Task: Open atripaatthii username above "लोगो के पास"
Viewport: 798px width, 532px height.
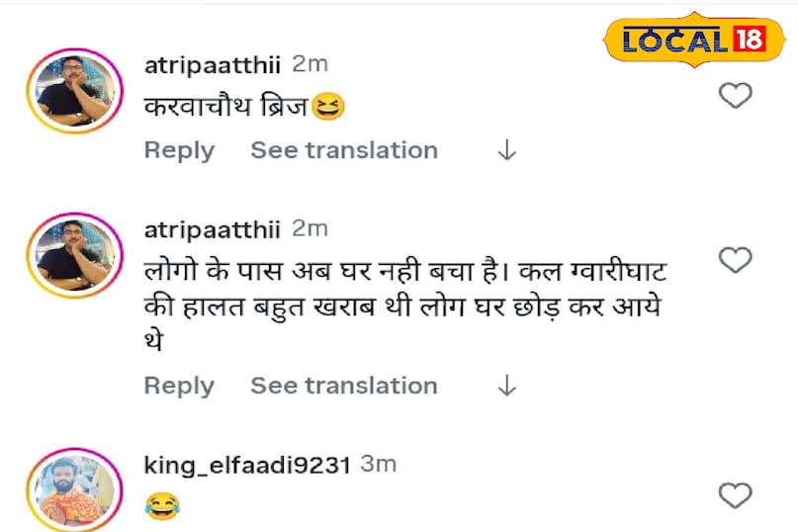Action: tap(213, 229)
